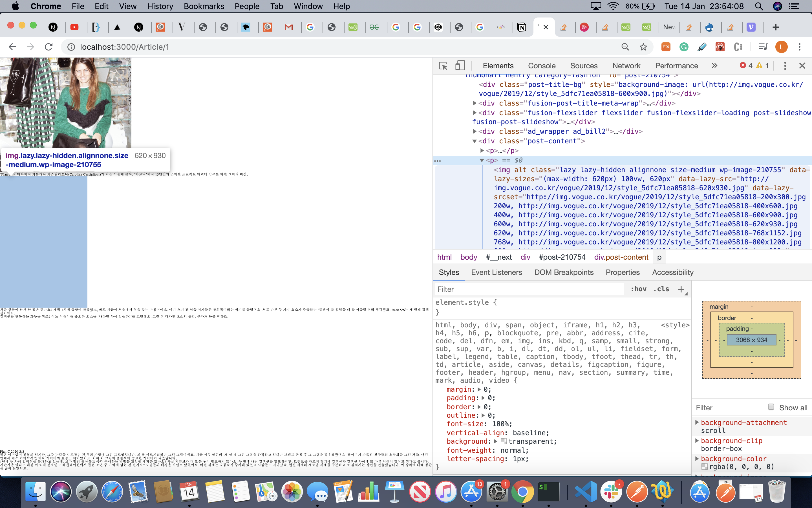Click the Styles filter input field
This screenshot has height=508, width=812.
coord(529,289)
